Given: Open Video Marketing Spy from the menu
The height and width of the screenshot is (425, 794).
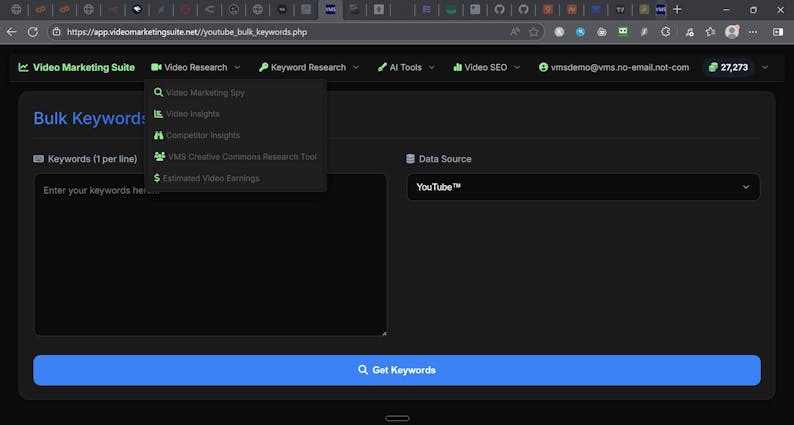Looking at the screenshot, I should [204, 92].
